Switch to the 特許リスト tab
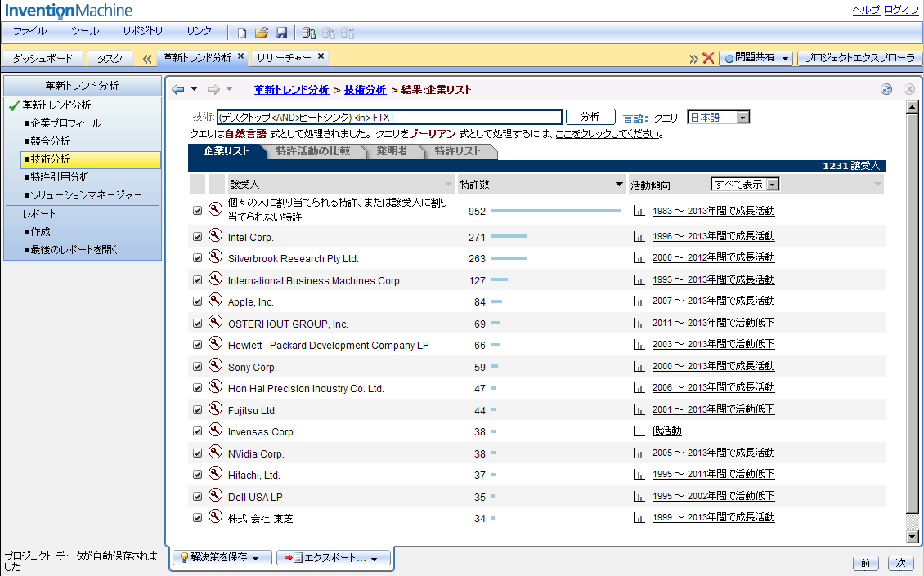The width and height of the screenshot is (924, 576). tap(458, 151)
